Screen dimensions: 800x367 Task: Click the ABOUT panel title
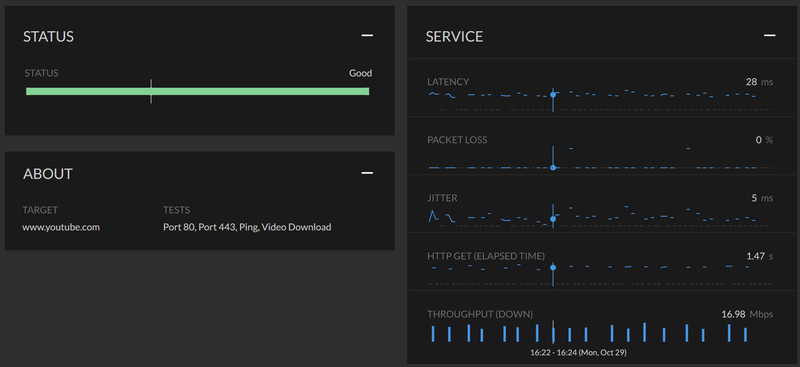click(48, 174)
